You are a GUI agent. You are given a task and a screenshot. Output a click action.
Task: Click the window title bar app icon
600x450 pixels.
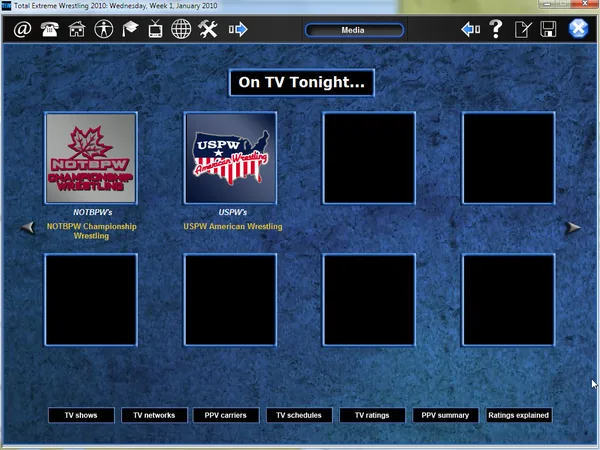6,6
